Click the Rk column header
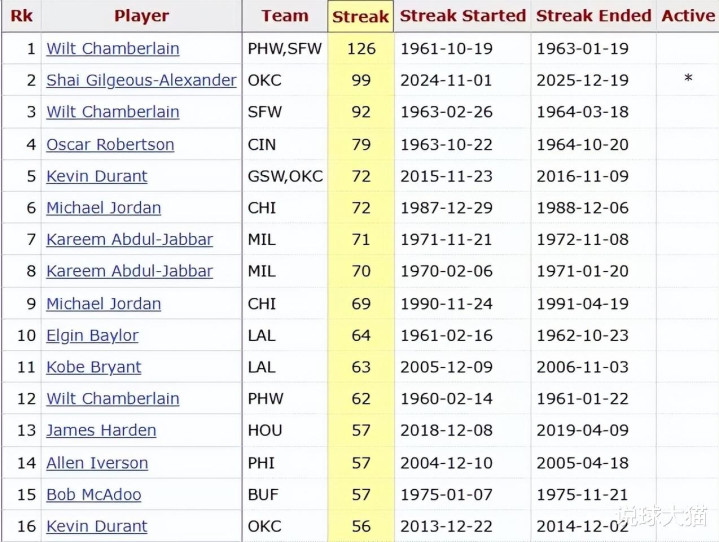The height and width of the screenshot is (542, 719). point(20,16)
